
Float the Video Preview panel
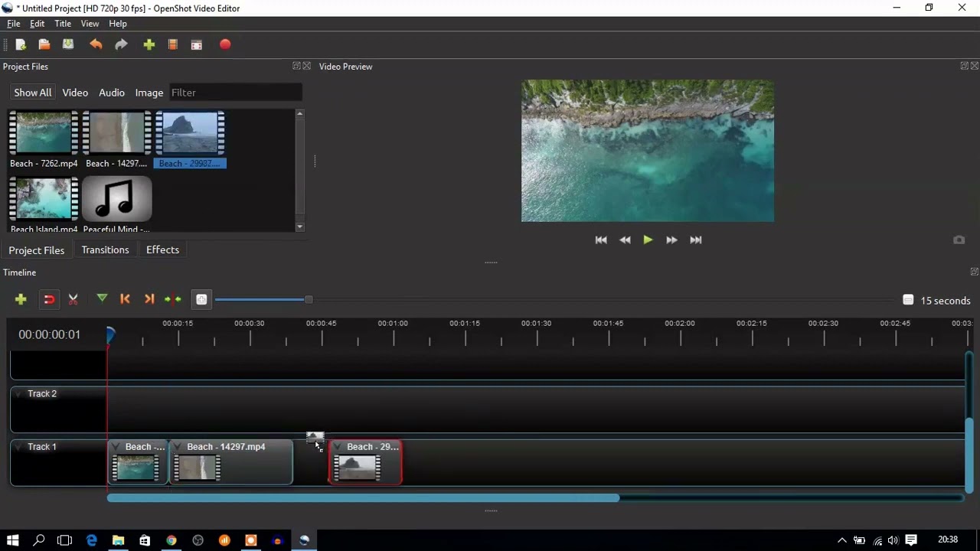pyautogui.click(x=965, y=66)
